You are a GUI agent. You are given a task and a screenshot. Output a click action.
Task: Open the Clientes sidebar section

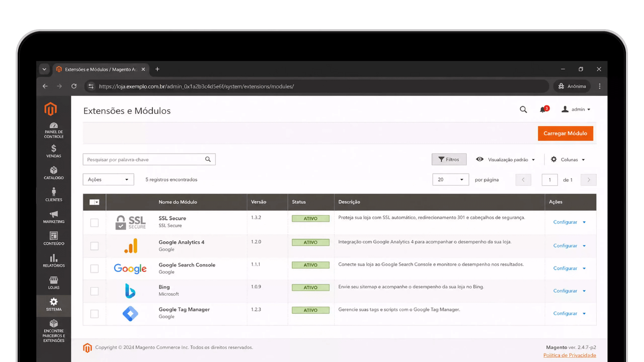coord(54,195)
